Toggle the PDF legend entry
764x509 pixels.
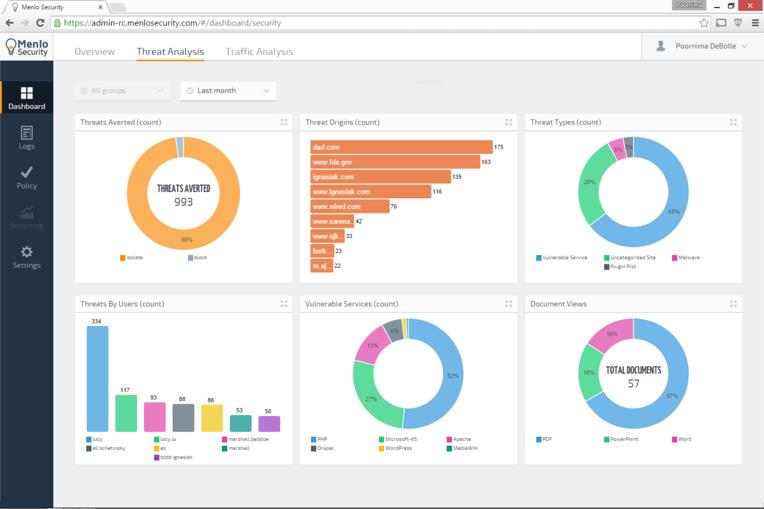point(544,439)
